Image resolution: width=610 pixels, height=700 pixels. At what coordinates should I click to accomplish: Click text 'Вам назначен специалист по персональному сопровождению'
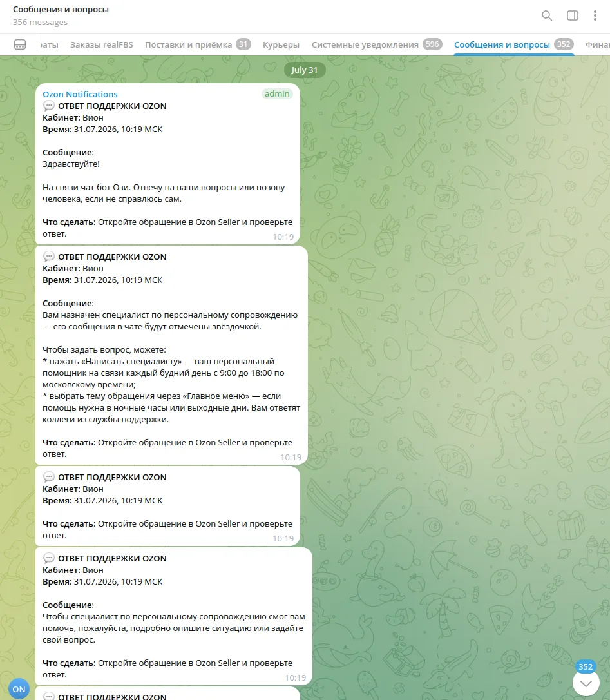point(170,315)
